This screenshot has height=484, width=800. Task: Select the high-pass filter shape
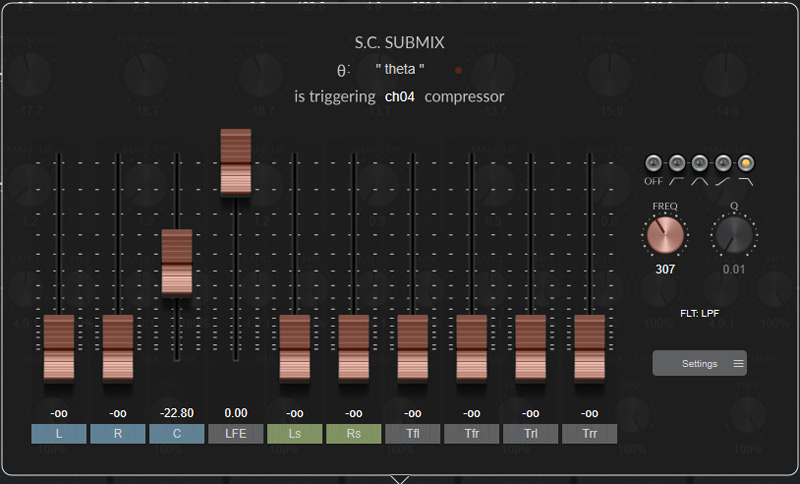(x=676, y=163)
